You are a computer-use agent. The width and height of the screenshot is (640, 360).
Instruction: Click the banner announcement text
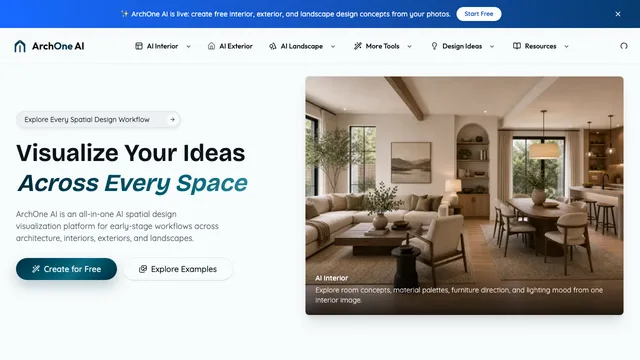point(291,14)
